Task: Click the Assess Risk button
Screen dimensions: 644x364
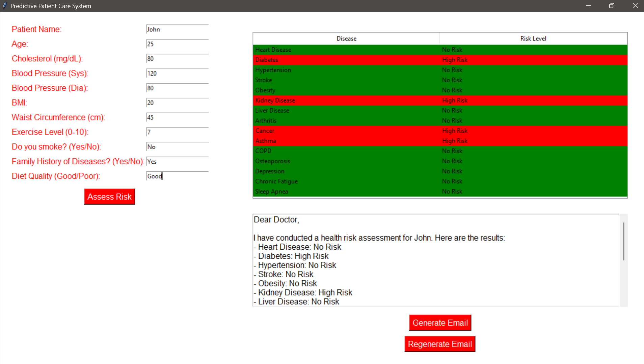Action: [109, 197]
